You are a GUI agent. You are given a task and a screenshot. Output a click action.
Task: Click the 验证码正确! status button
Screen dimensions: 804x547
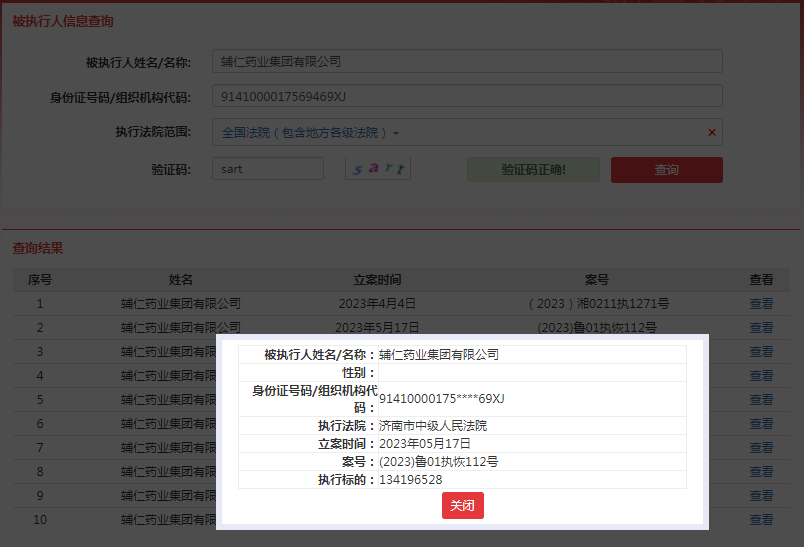pos(533,170)
